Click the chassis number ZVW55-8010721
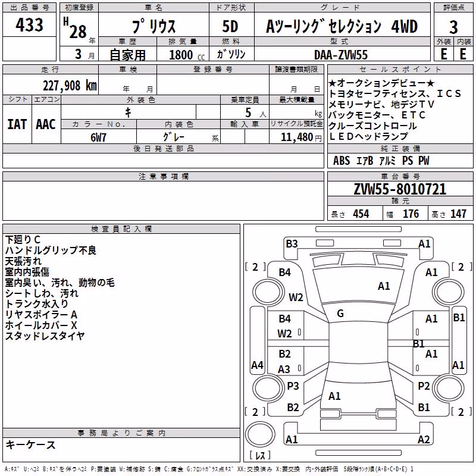This screenshot has height=476, width=476. point(400,189)
